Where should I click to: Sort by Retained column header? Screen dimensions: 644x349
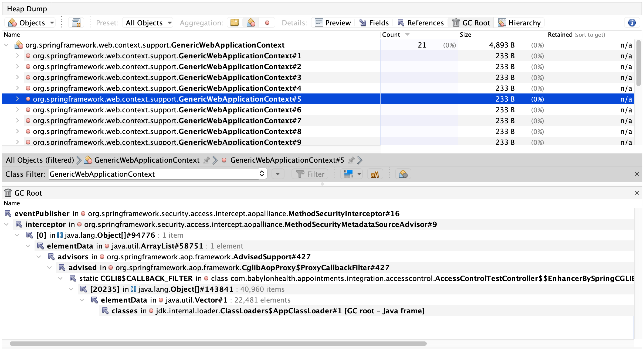589,35
